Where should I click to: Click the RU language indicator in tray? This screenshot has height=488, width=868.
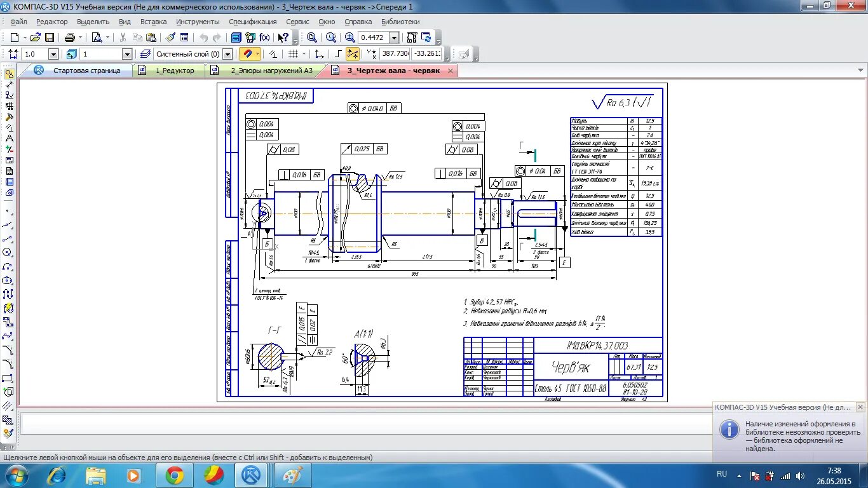722,474
